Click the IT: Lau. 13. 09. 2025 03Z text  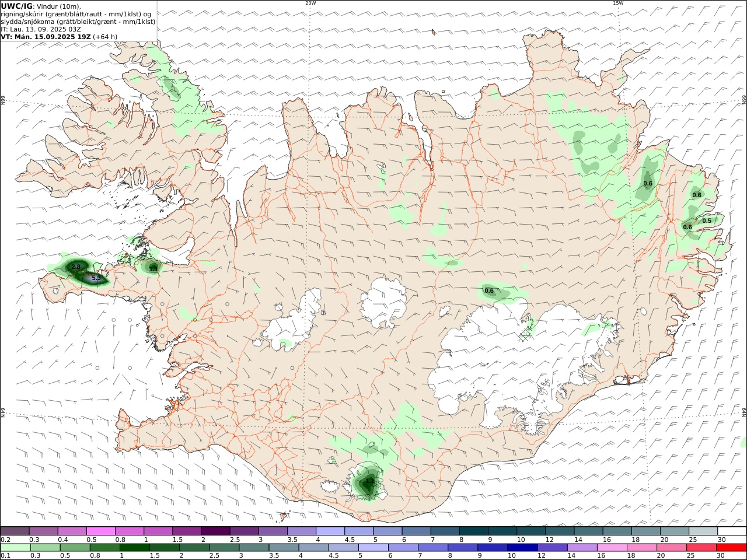pyautogui.click(x=41, y=29)
